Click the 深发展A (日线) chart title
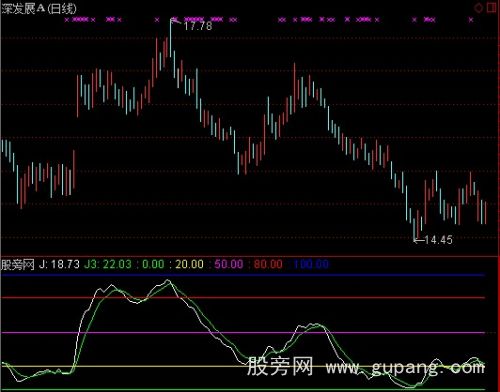Image resolution: width=500 pixels, height=392 pixels. click(x=39, y=8)
